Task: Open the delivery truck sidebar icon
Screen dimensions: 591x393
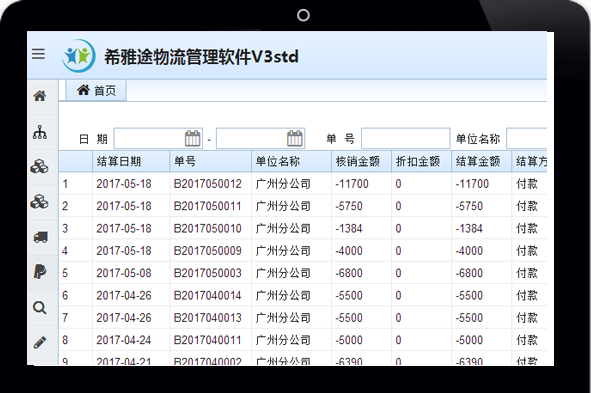Action: coord(40,237)
